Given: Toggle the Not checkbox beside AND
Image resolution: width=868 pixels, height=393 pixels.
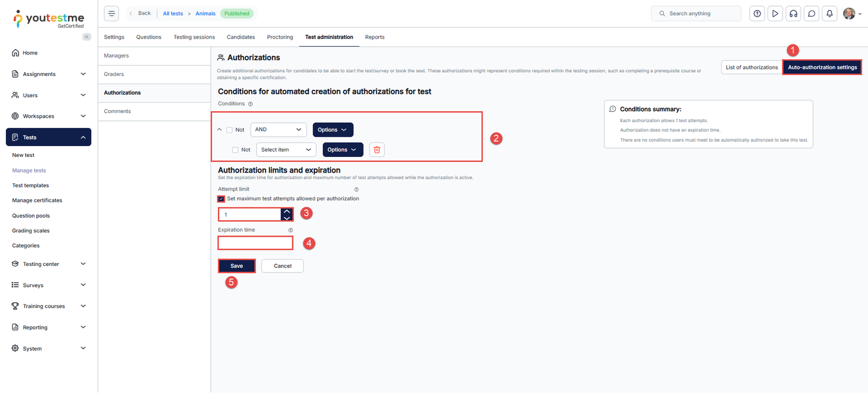Looking at the screenshot, I should tap(229, 130).
